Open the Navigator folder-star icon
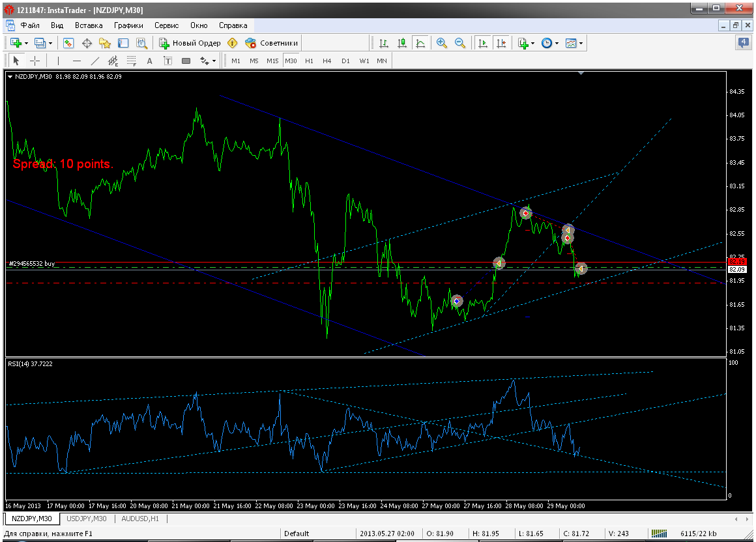Screen dimensions: 756x542 [x=105, y=44]
